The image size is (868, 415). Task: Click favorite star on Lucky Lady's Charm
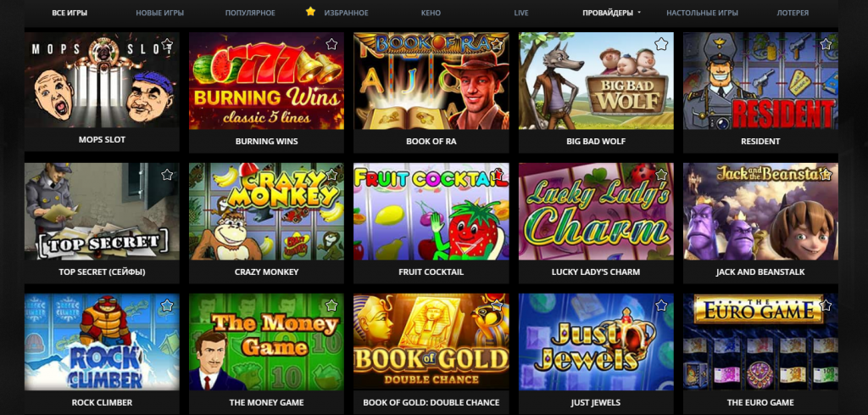tap(661, 175)
